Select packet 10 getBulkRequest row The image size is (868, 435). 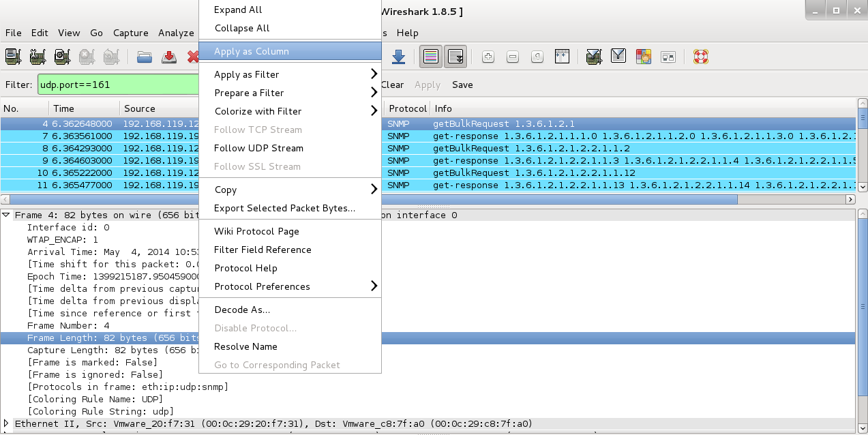click(x=428, y=172)
